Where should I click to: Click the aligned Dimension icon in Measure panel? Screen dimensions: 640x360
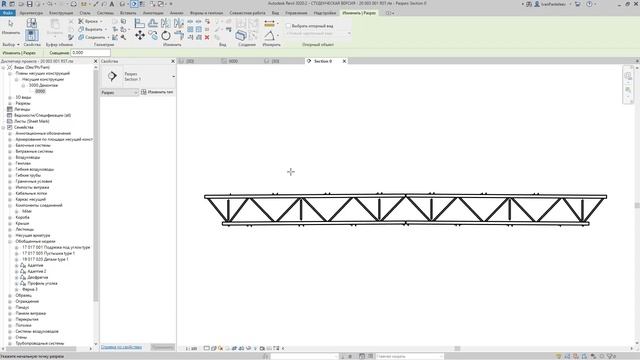coord(269,24)
